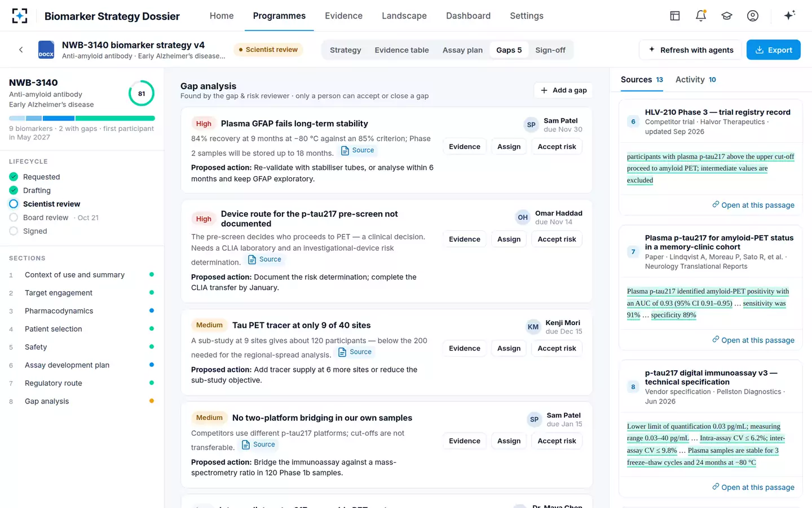Go to Pharmacodynamics section

[82, 311]
